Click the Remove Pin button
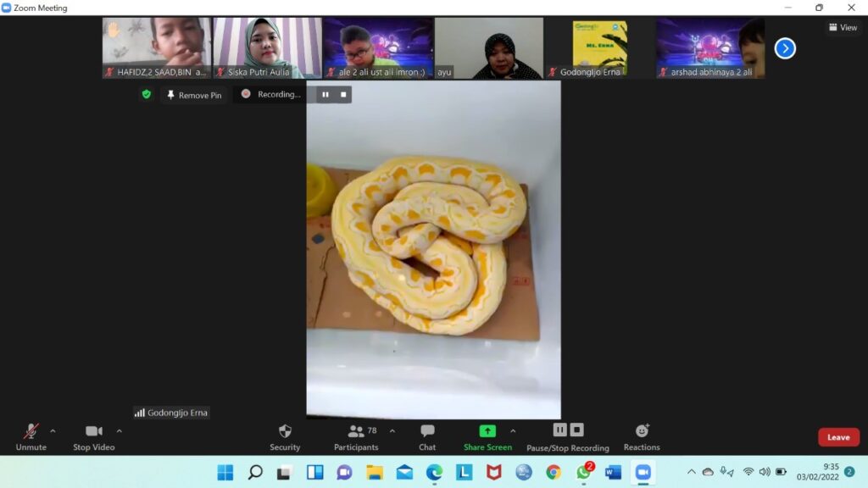Image resolution: width=868 pixels, height=488 pixels. pyautogui.click(x=194, y=95)
